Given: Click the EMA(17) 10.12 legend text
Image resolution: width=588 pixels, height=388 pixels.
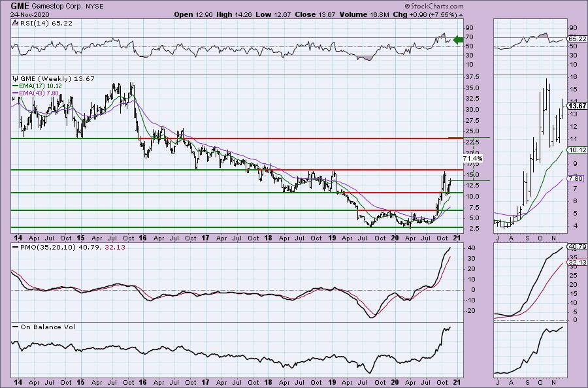Looking at the screenshot, I should (41, 86).
